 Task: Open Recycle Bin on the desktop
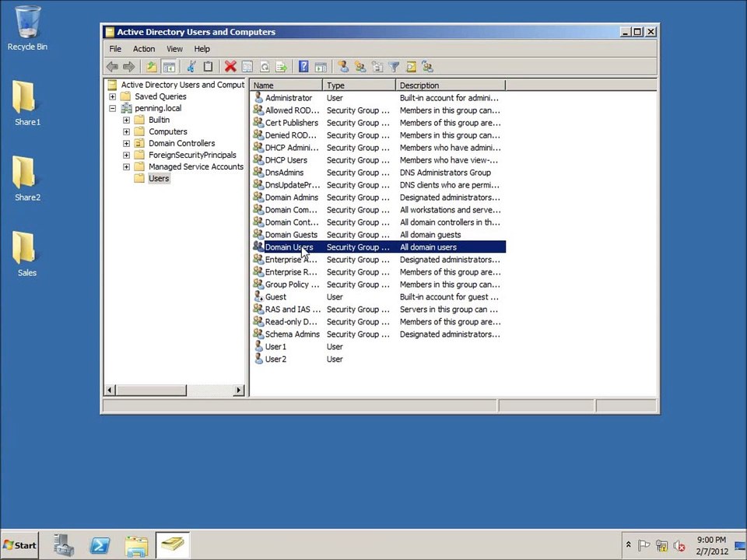27,28
